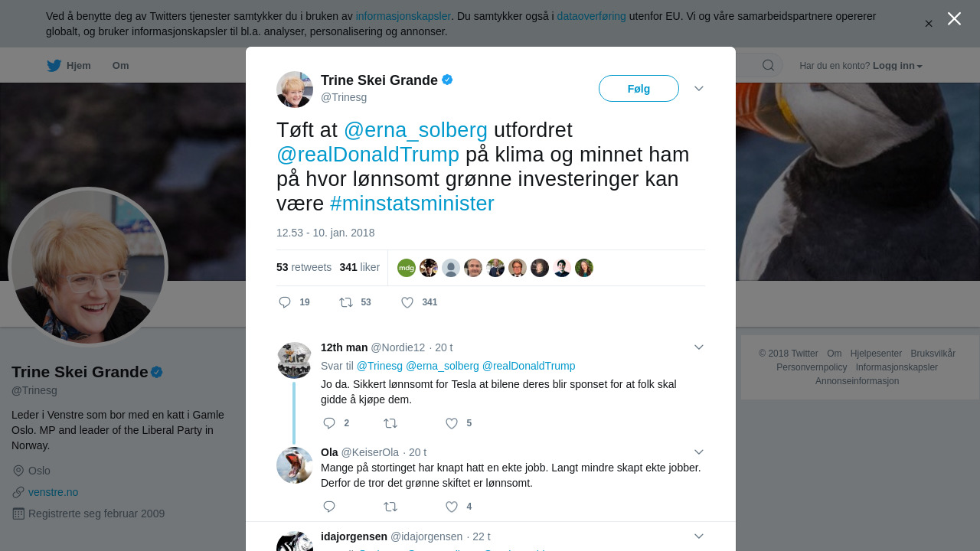Viewport: 980px width, 551px height.
Task: Like 12th man's reply
Action: 452,423
